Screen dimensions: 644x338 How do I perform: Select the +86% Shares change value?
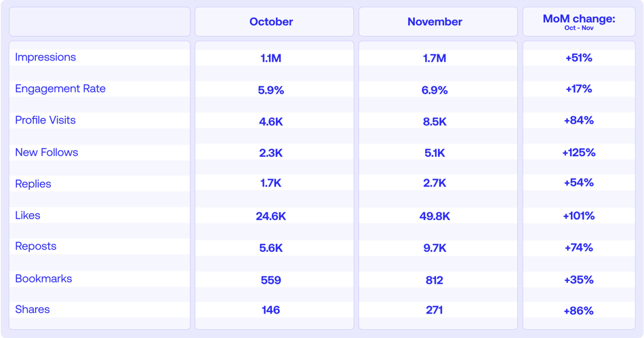click(x=579, y=311)
